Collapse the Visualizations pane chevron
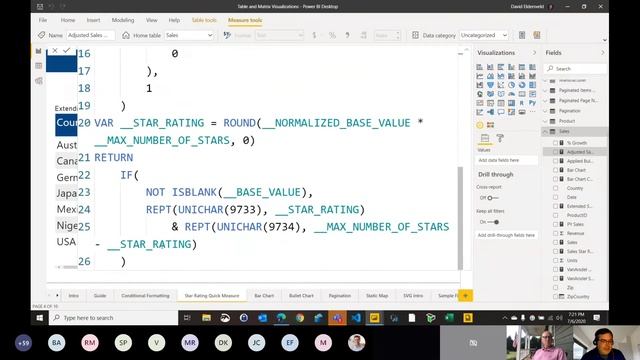The image size is (640, 360). click(534, 53)
